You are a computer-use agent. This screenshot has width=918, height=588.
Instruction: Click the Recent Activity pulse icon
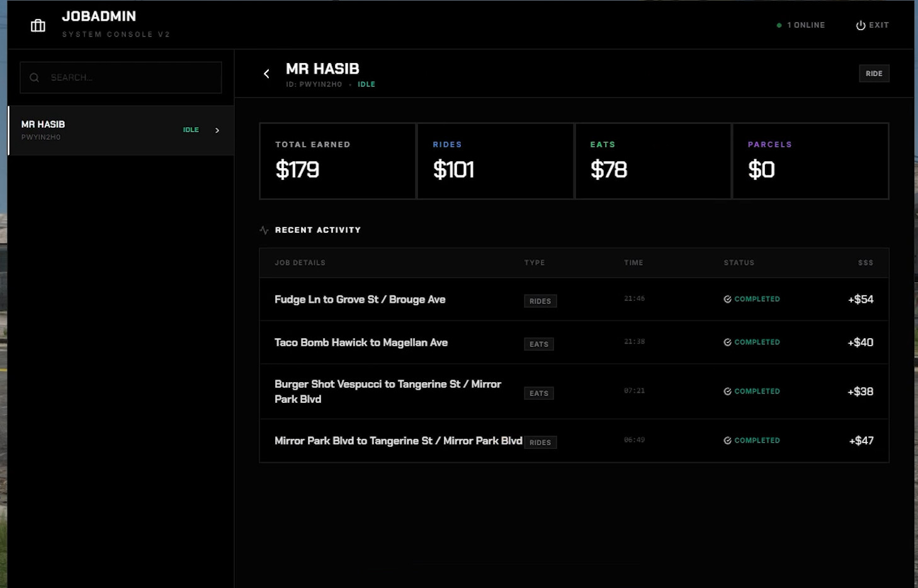pos(264,230)
